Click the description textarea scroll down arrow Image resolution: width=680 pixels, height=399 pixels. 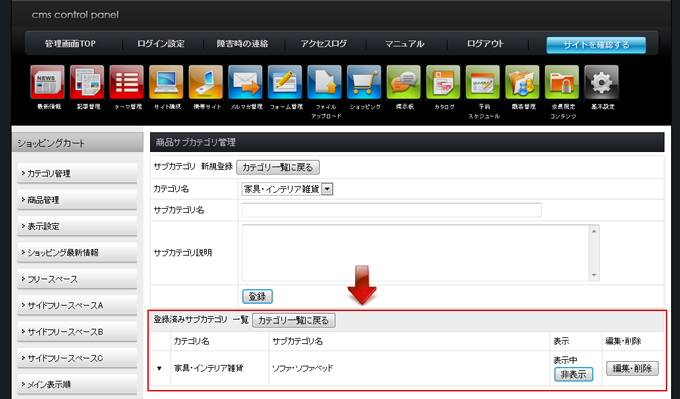click(x=594, y=275)
